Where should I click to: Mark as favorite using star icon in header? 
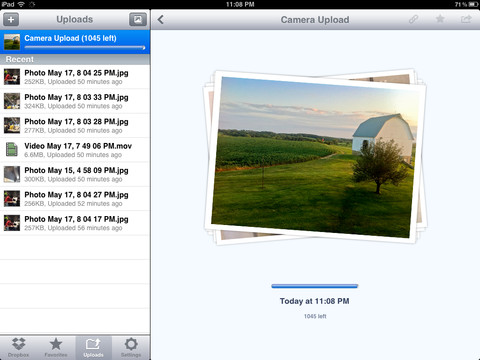[x=440, y=19]
